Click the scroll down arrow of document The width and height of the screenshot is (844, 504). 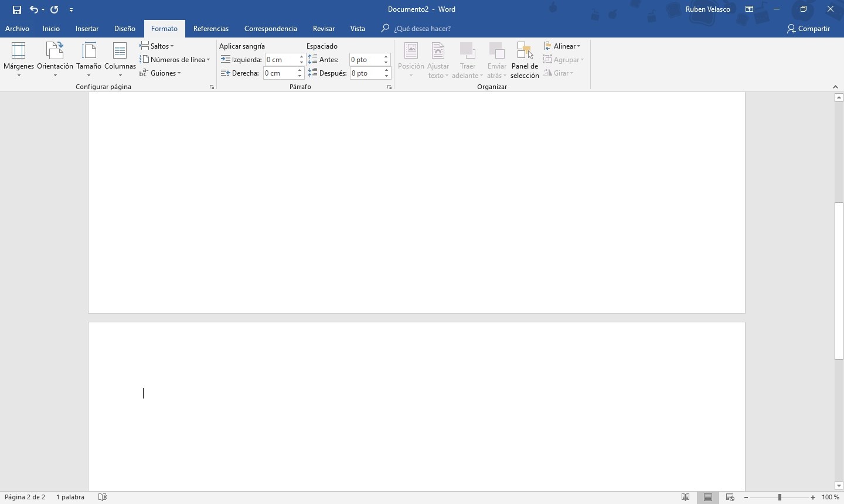tap(839, 486)
